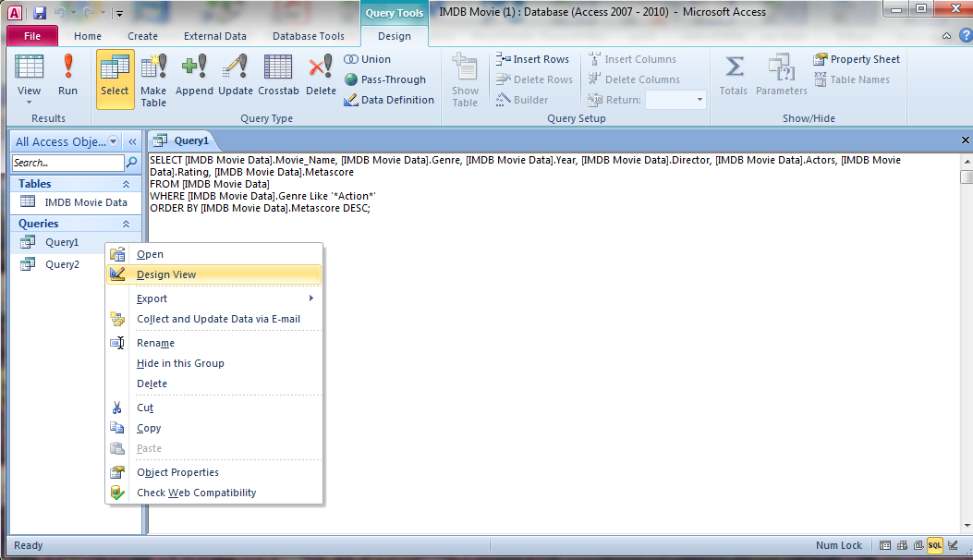Select Query2 in the navigation pane

click(x=62, y=264)
